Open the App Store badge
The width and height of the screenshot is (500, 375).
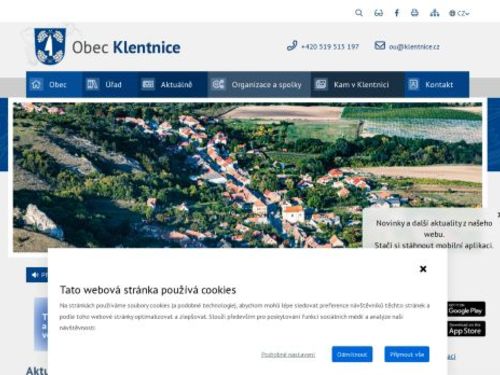pos(466,329)
